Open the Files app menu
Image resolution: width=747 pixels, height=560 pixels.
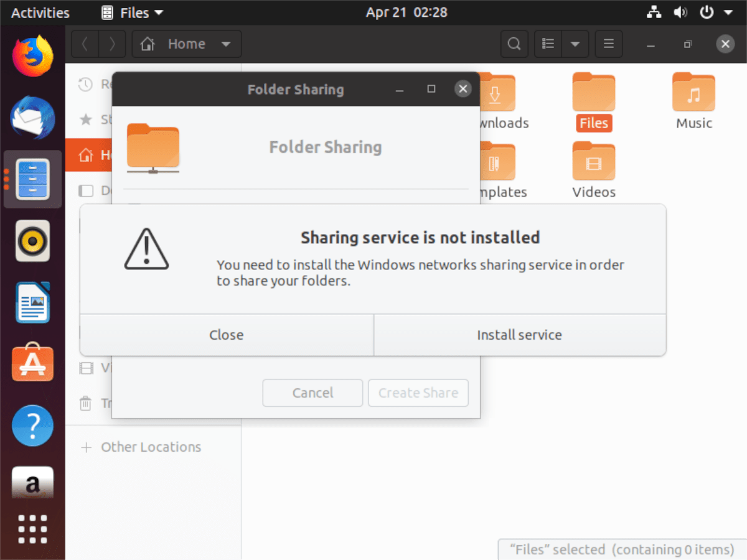click(x=131, y=12)
